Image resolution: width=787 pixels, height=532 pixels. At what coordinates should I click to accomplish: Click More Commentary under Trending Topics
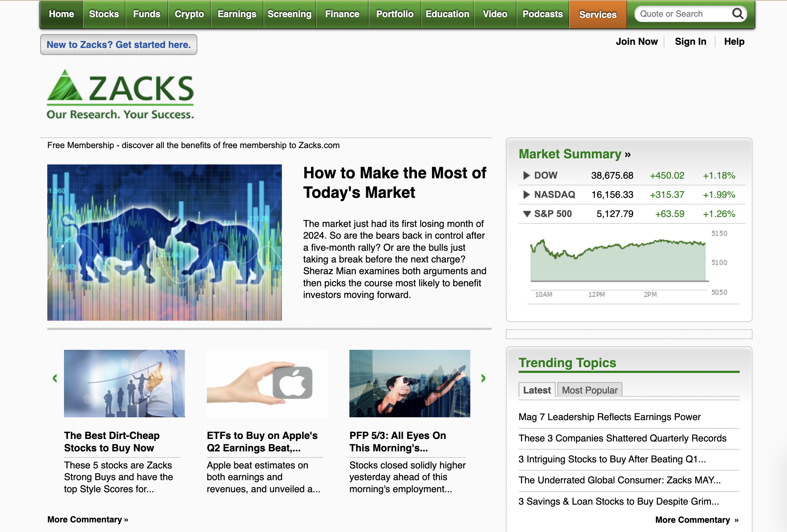(x=697, y=520)
